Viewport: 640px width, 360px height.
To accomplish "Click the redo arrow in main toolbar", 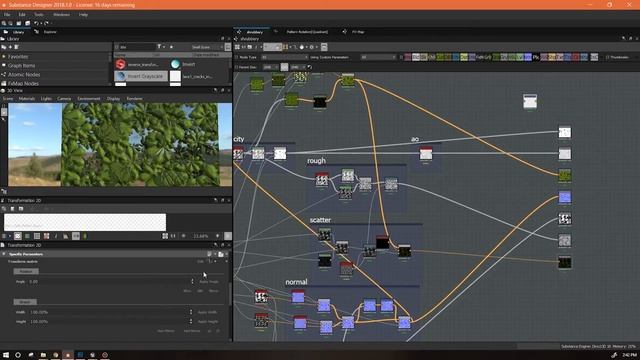I will 46,23.
